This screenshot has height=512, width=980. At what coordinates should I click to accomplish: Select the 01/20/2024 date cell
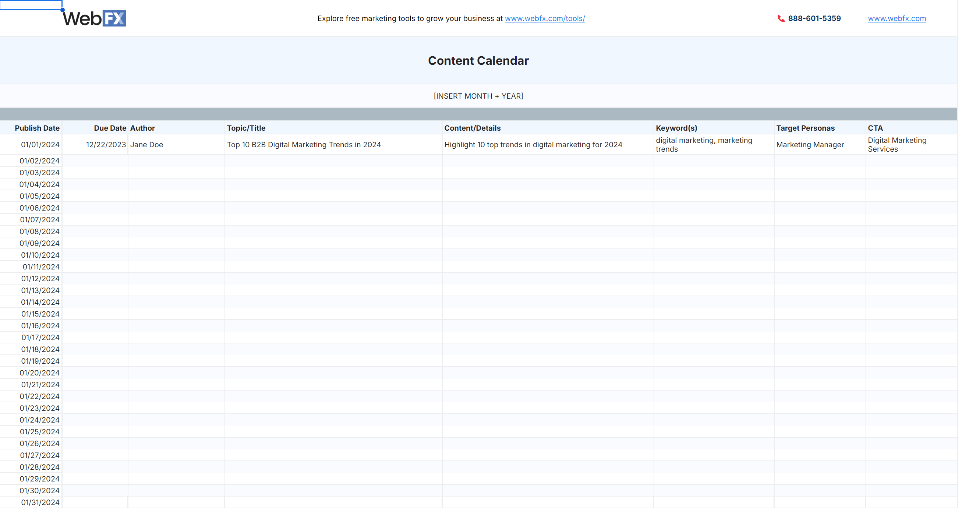31,373
